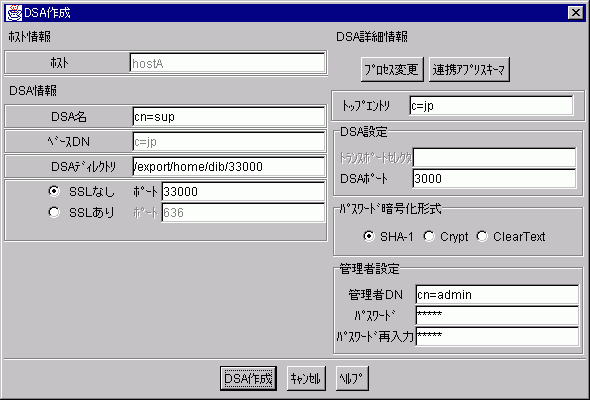Viewport: 590px width, 400px height.
Task: Select the SSLなし radio button
Action: [54, 192]
